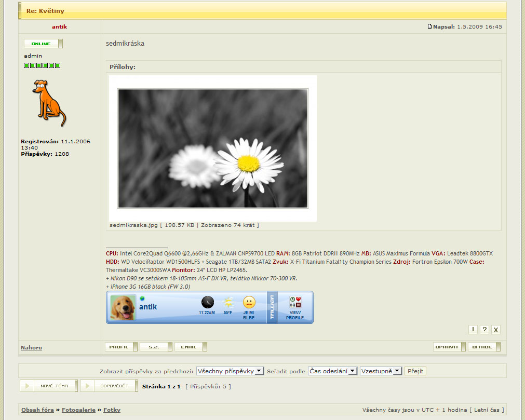Click the green online dot beside antik
The width and height of the screenshot is (525, 420).
tap(142, 298)
